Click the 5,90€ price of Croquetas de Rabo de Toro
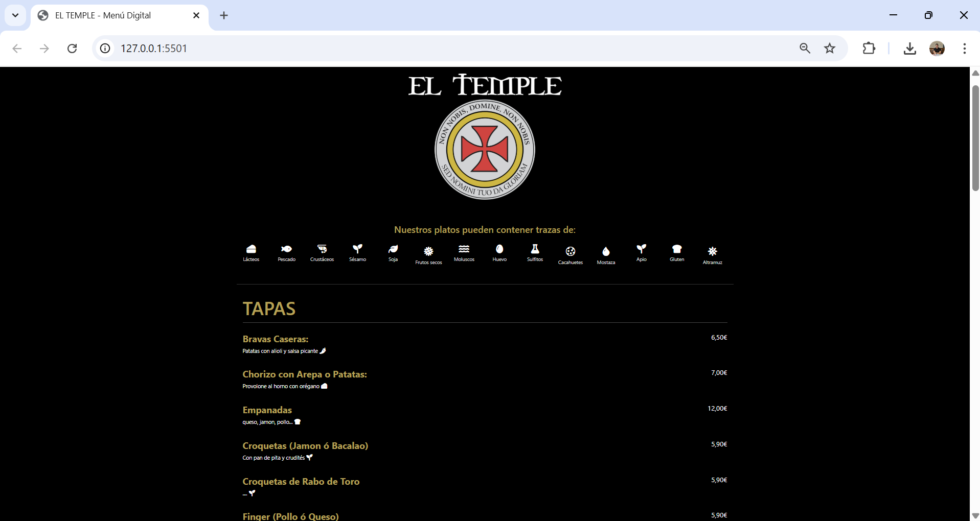Viewport: 980px width, 521px height. [719, 480]
